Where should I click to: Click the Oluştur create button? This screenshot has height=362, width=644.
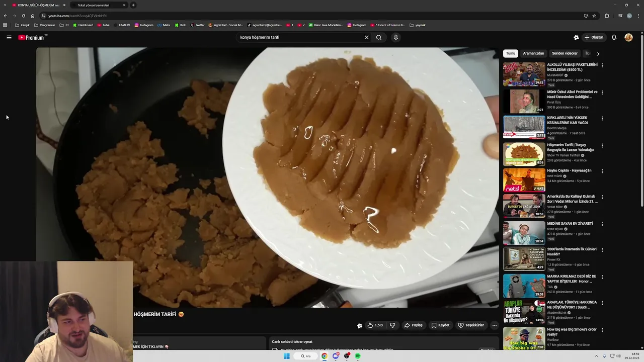click(x=594, y=37)
